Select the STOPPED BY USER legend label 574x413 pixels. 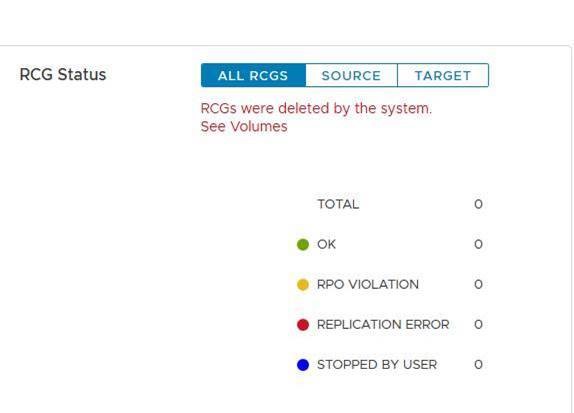point(377,365)
